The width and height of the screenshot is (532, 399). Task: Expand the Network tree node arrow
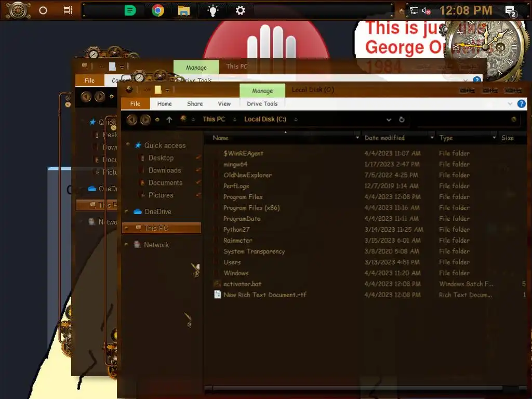tap(127, 245)
